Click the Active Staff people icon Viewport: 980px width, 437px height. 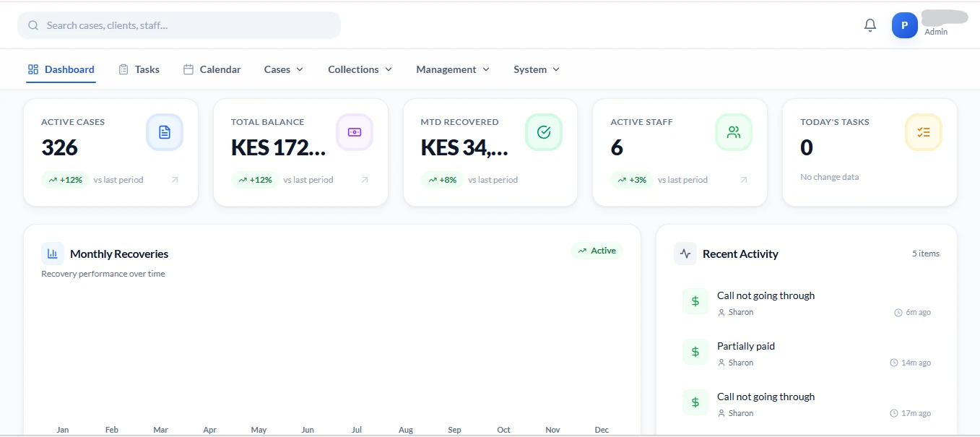coord(734,132)
